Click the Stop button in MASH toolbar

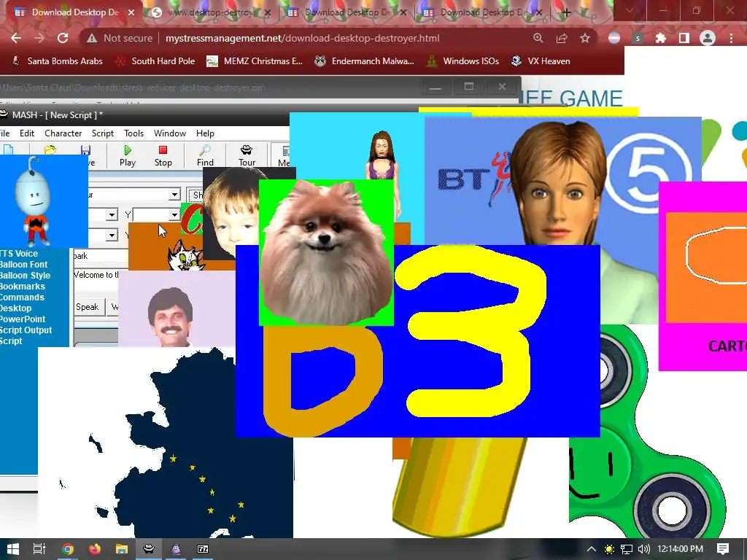point(163,156)
